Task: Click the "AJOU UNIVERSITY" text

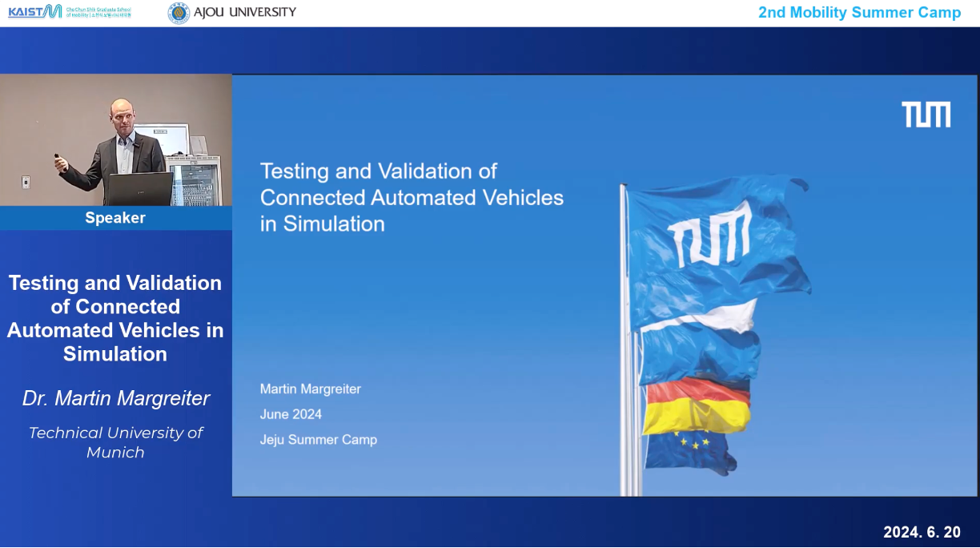Action: click(x=244, y=12)
